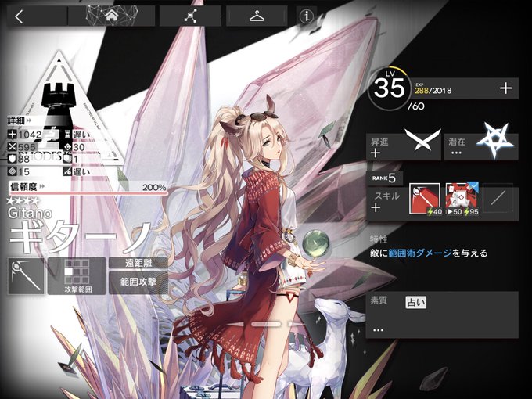Return to home via house icon
Image resolution: width=532 pixels, height=399 pixels.
[x=112, y=16]
